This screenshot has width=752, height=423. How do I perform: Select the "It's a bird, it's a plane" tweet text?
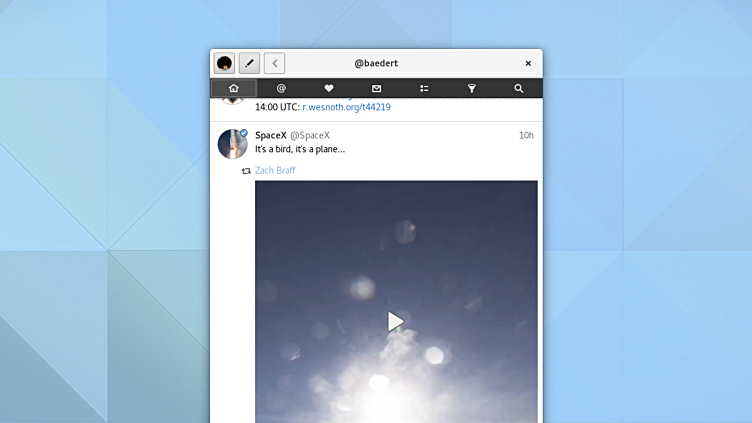300,149
